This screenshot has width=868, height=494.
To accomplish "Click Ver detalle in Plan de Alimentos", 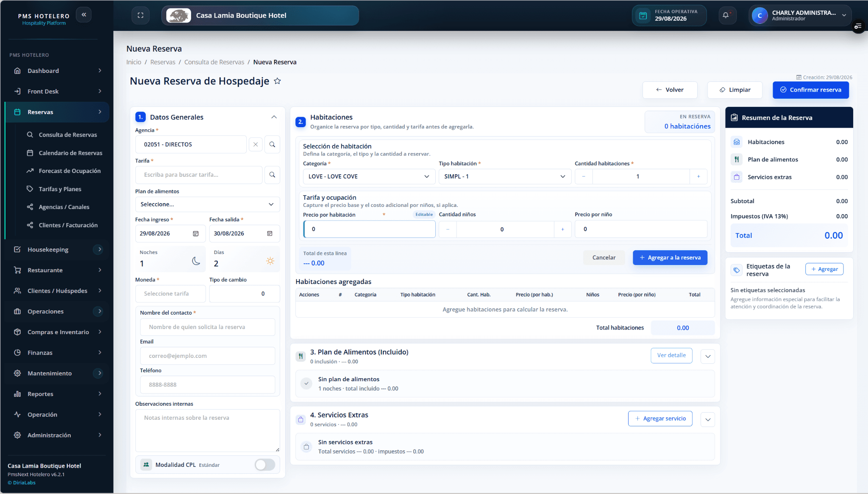I will tap(671, 355).
